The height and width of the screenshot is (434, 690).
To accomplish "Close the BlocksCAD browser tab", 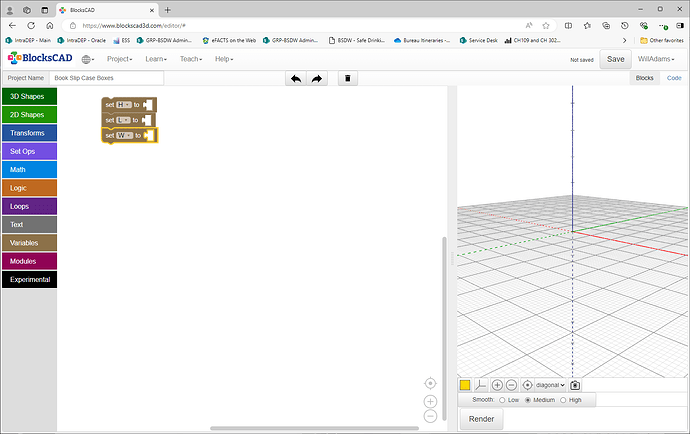I will 152,10.
